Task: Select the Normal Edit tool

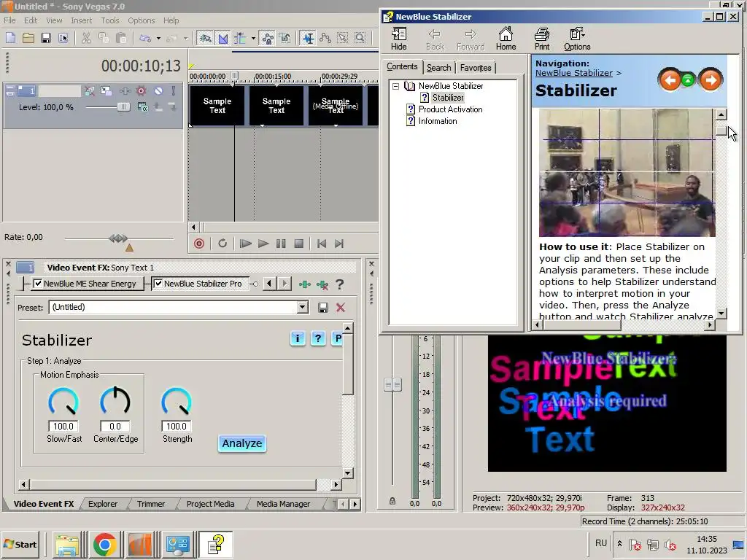Action: pyautogui.click(x=309, y=38)
